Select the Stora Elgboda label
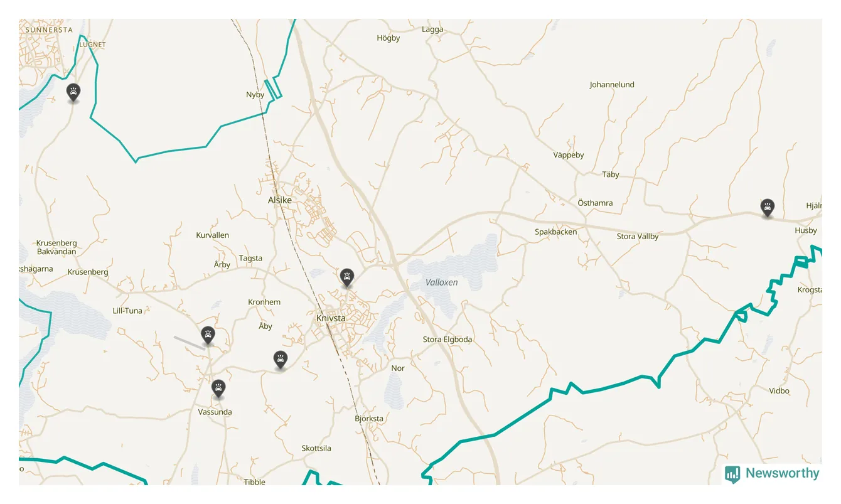Screen dimensions: 841x504 tap(447, 340)
